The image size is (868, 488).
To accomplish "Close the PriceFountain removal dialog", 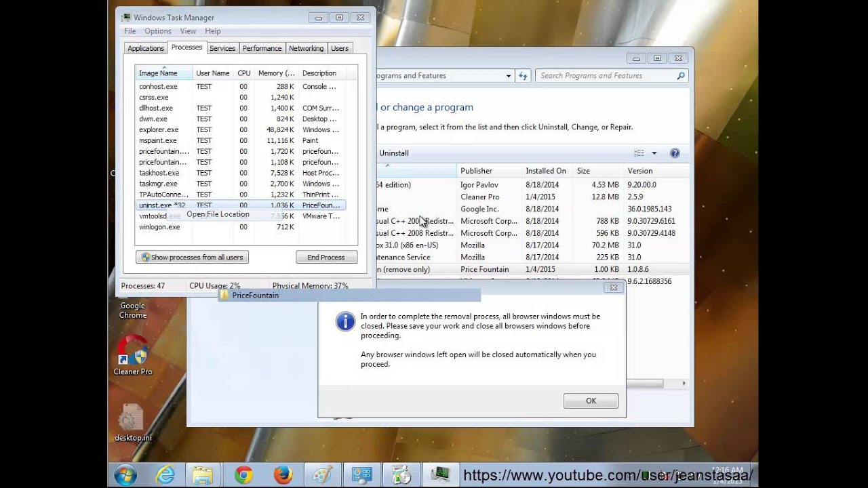I will (613, 287).
